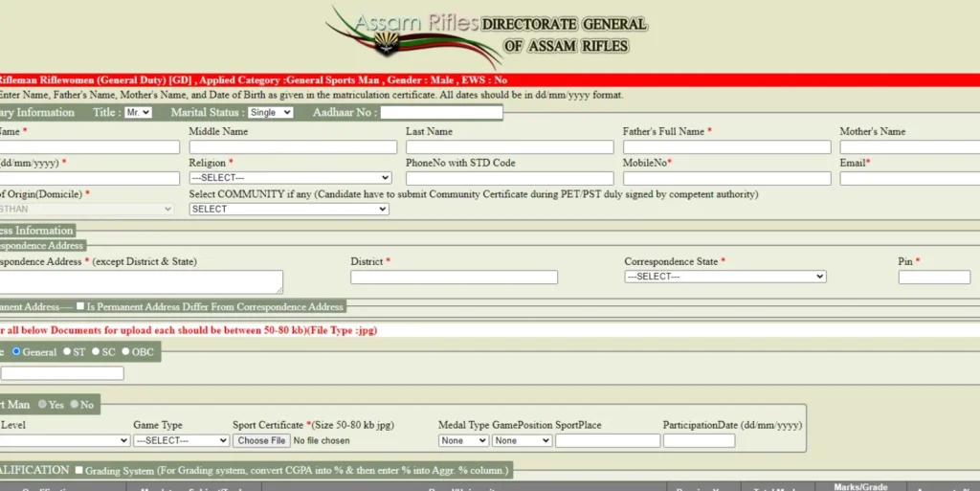Open the GamePosition dropdown

coord(522,440)
